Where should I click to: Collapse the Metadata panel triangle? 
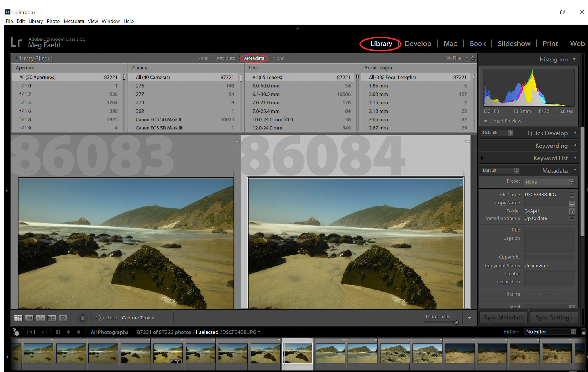575,170
